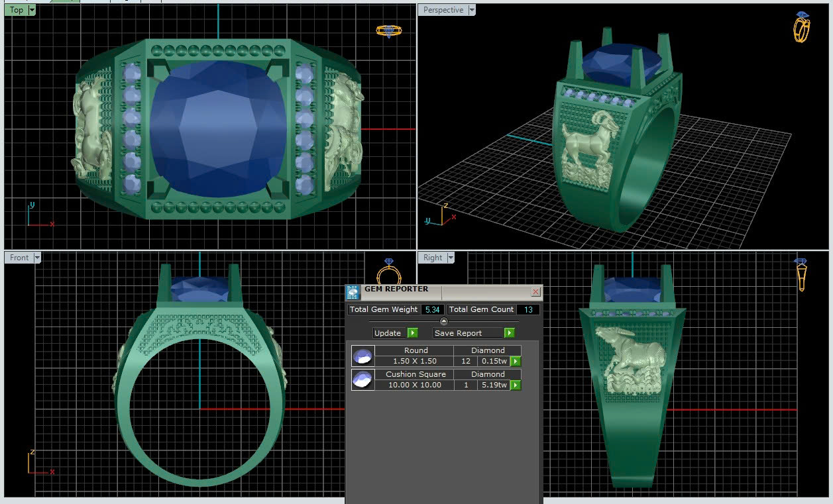833x504 pixels.
Task: Click the Update button
Action: (390, 333)
